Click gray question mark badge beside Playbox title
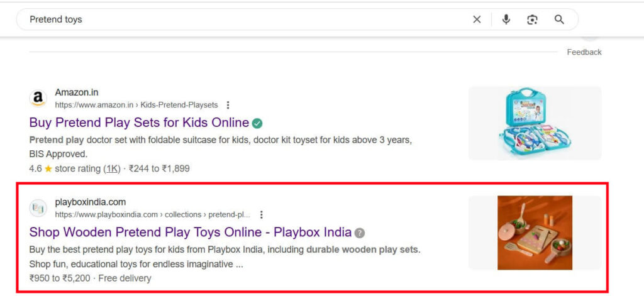The image size is (644, 296). pyautogui.click(x=359, y=233)
